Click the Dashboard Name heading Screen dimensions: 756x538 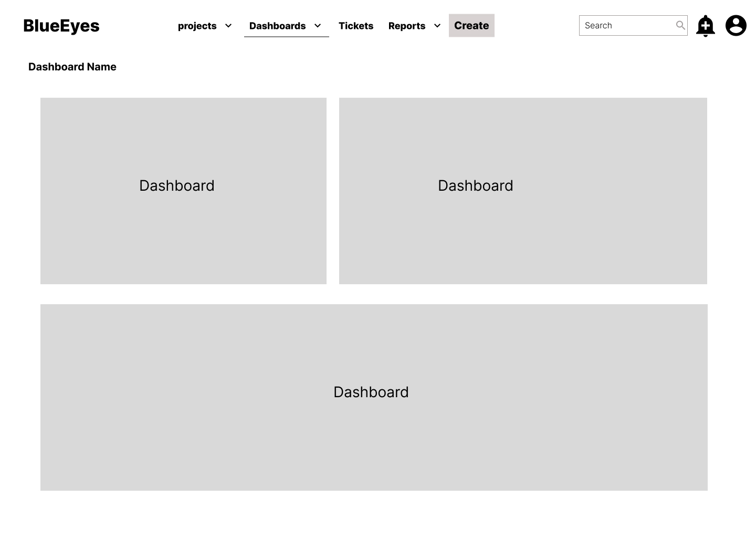pyautogui.click(x=72, y=67)
